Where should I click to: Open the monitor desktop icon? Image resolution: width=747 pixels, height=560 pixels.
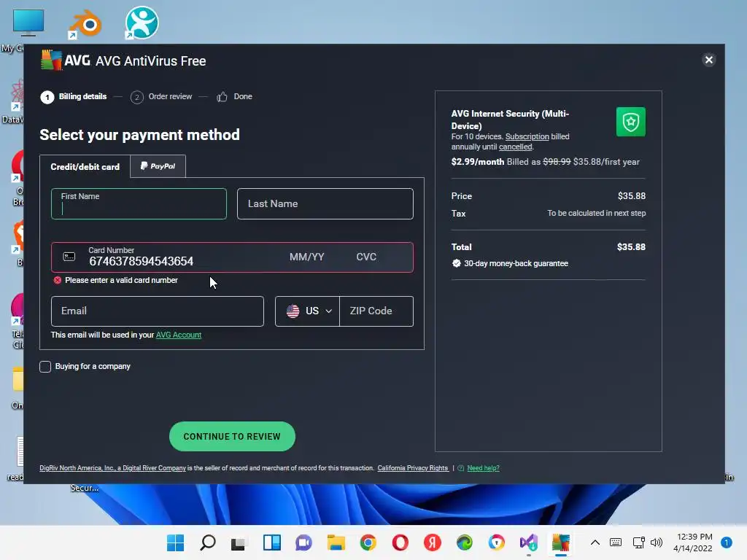pyautogui.click(x=28, y=23)
